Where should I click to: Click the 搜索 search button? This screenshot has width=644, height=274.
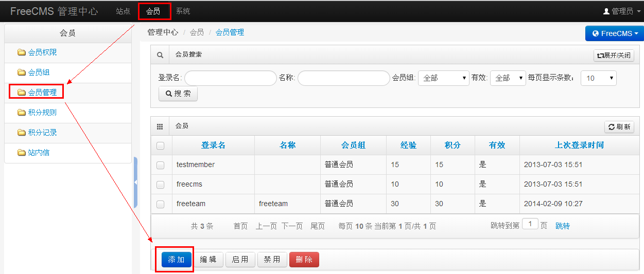(178, 94)
